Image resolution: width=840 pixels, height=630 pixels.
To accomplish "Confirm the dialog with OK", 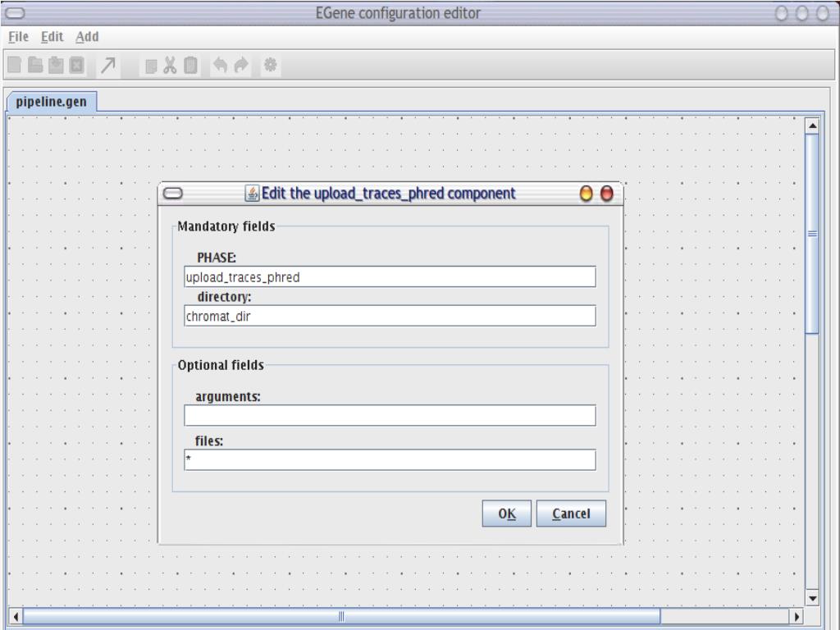I will coord(507,514).
